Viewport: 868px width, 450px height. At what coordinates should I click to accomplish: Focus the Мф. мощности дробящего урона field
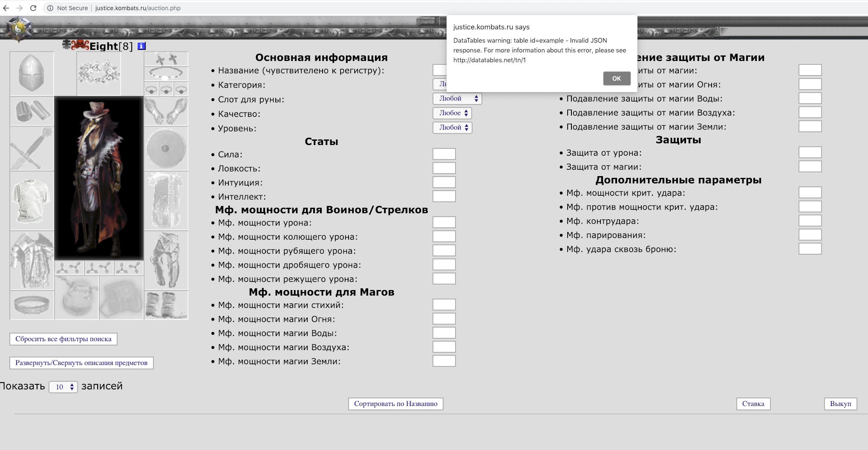444,264
